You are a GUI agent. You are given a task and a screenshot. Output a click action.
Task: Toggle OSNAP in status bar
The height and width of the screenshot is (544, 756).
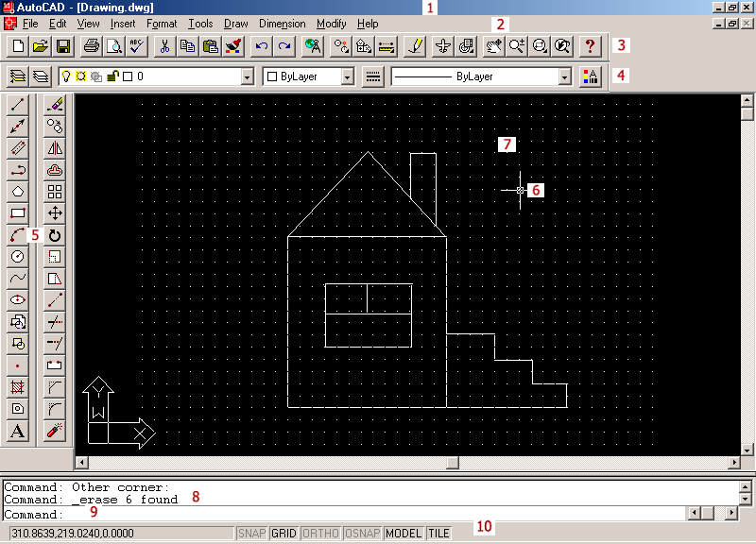pos(363,534)
